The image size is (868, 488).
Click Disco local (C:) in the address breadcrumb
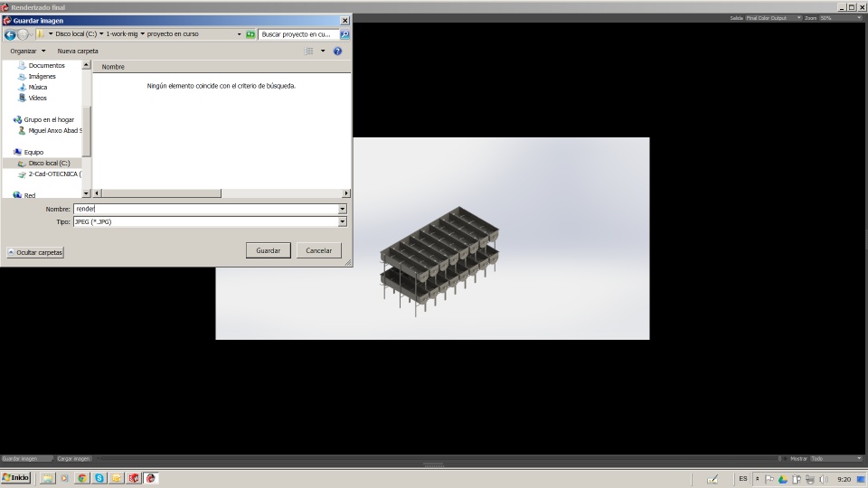point(76,33)
